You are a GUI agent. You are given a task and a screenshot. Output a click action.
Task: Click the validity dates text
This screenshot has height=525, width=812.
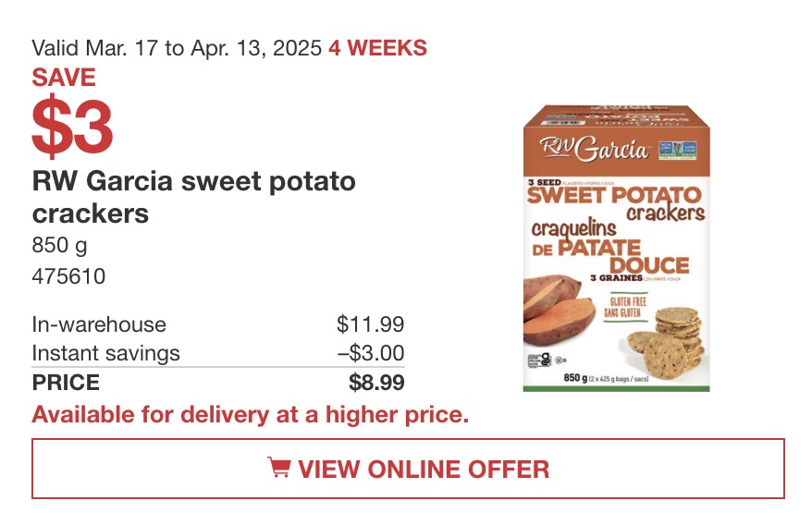[x=177, y=48]
